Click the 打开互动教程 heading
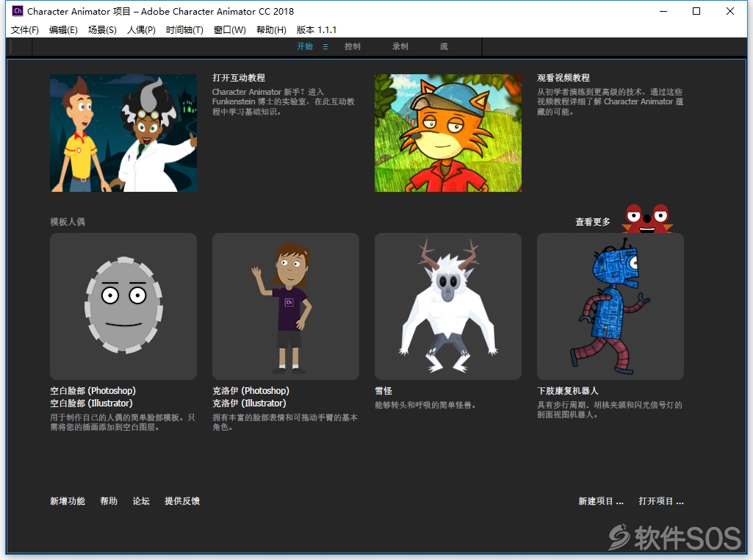 click(x=239, y=78)
